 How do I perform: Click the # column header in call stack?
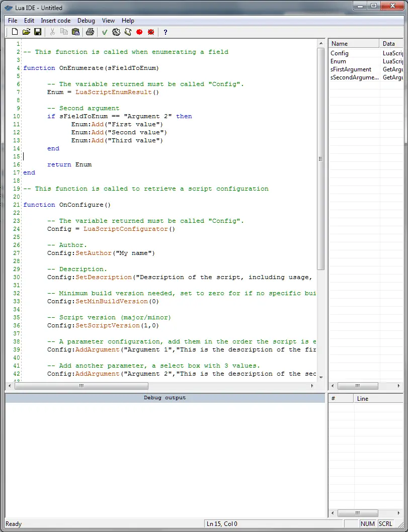pyautogui.click(x=341, y=398)
